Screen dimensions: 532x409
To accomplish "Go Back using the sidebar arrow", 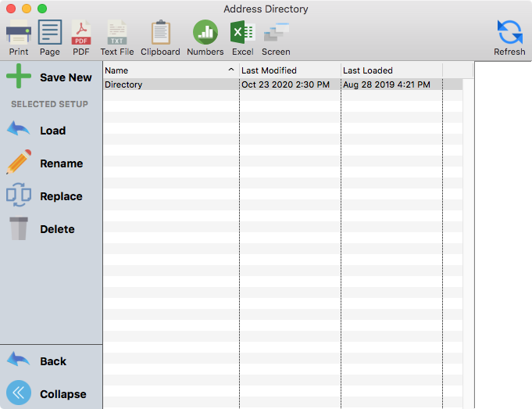I will point(37,361).
